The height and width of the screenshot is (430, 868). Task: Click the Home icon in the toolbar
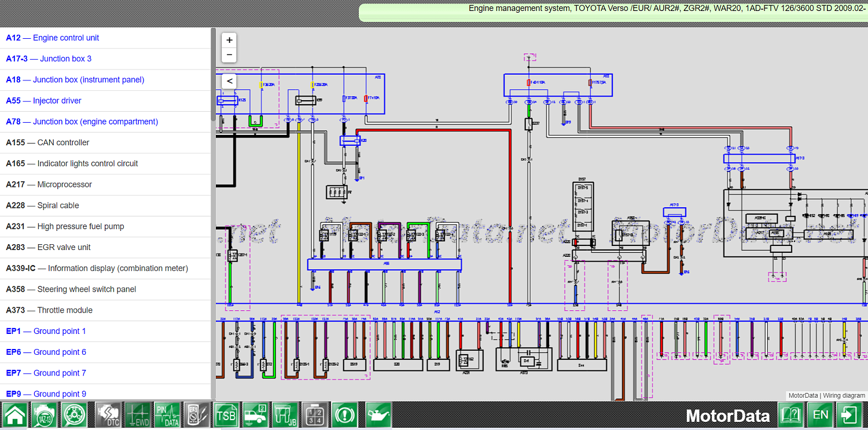[x=15, y=415]
